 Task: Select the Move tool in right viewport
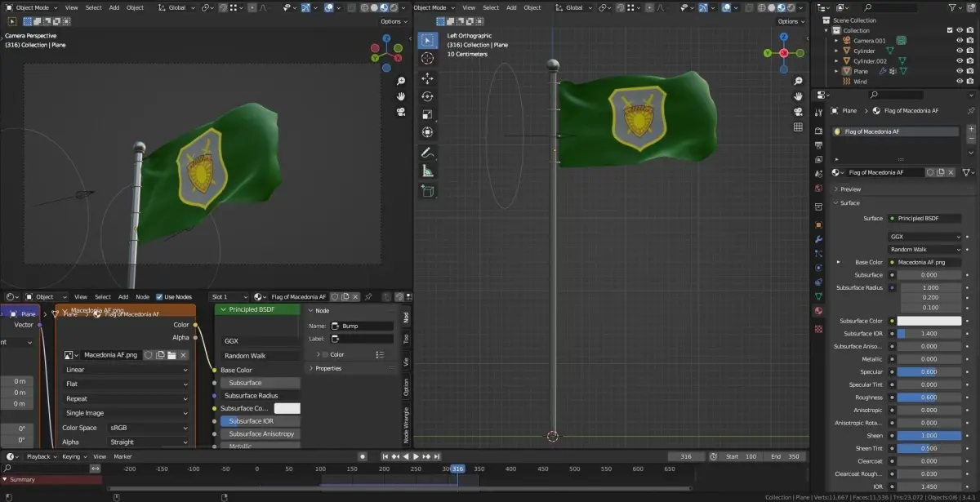tap(427, 78)
